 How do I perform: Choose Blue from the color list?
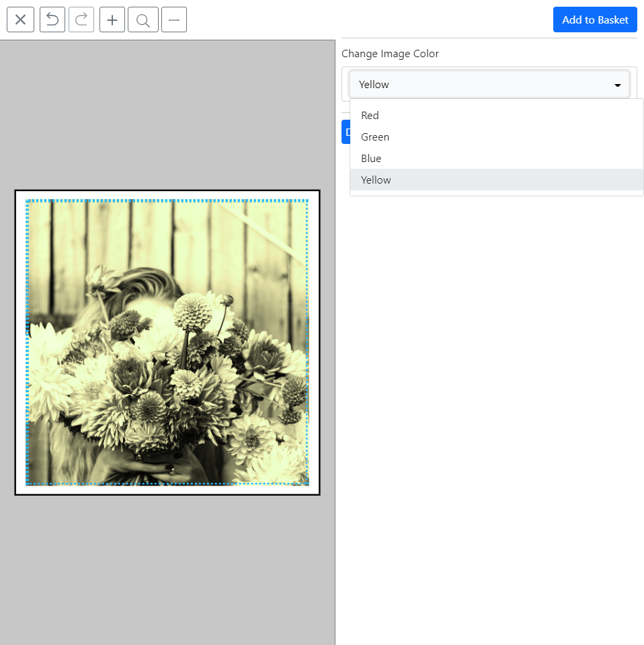(496, 158)
